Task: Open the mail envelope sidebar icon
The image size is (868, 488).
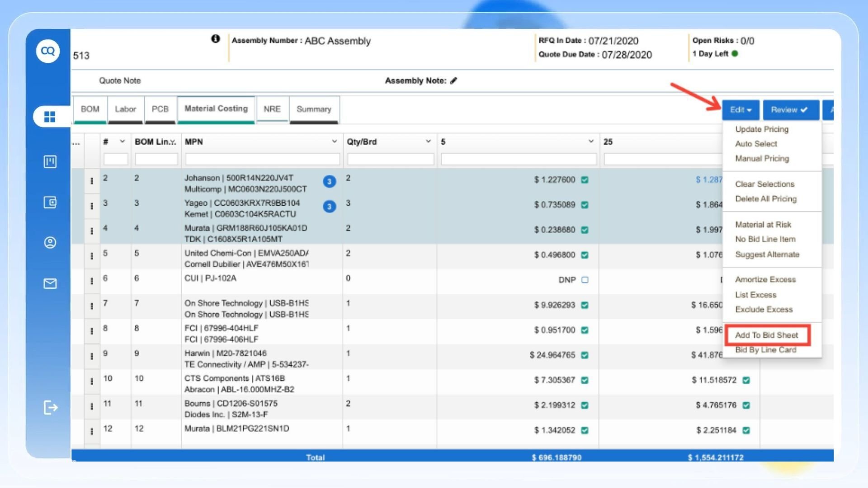Action: (x=50, y=283)
